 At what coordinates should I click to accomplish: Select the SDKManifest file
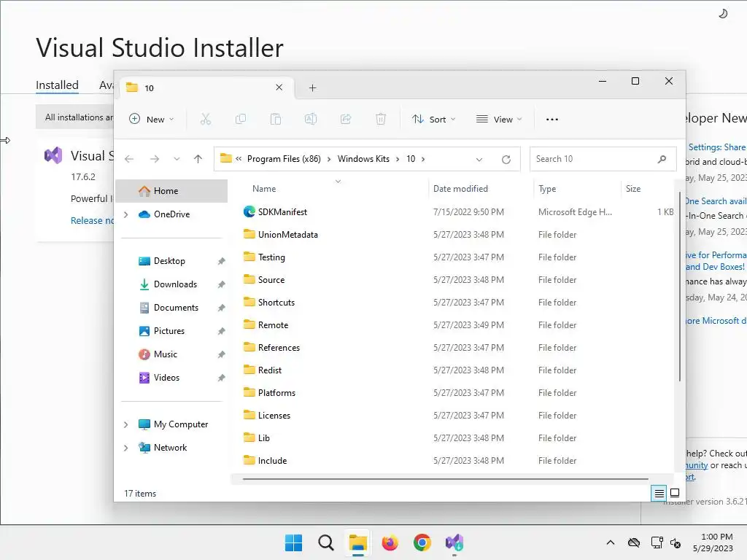coord(282,212)
